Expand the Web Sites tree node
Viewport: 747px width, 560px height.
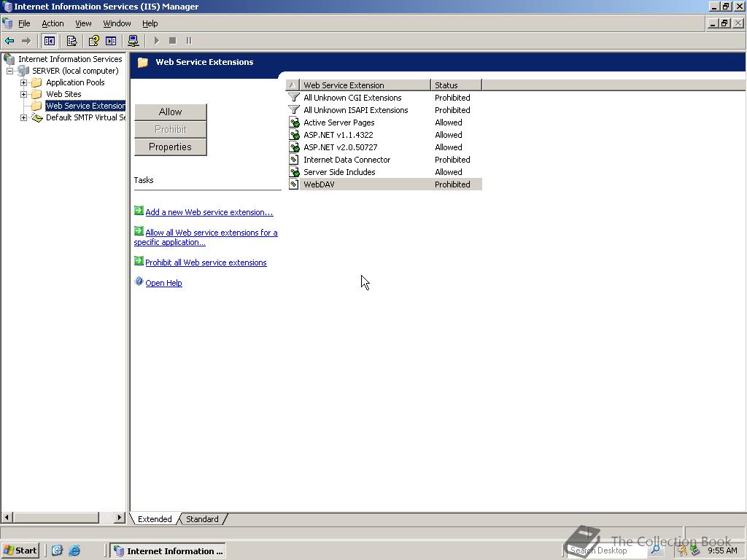[x=23, y=94]
